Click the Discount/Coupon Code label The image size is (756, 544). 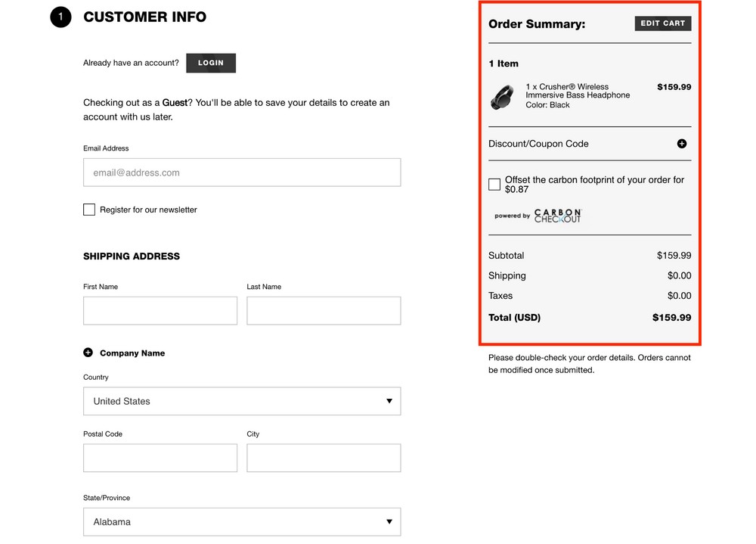tap(538, 144)
